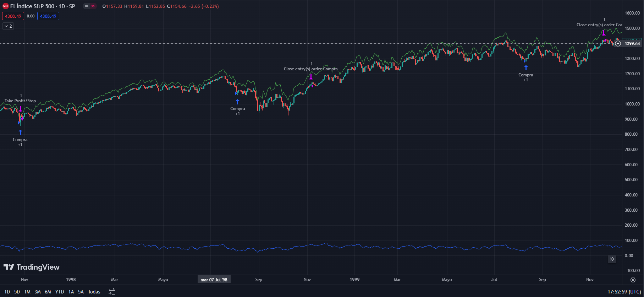This screenshot has width=644, height=297.
Task: Select the YTD date range
Action: [x=60, y=292]
